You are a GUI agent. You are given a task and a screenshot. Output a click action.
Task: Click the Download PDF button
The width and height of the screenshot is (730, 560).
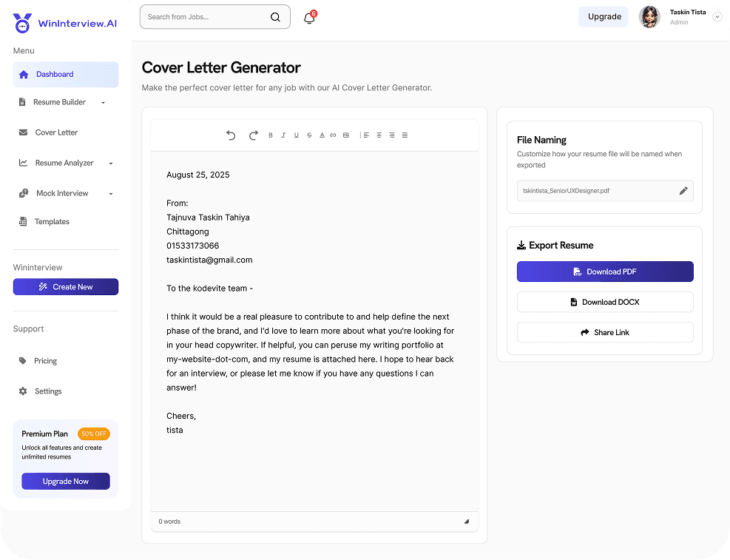click(605, 271)
